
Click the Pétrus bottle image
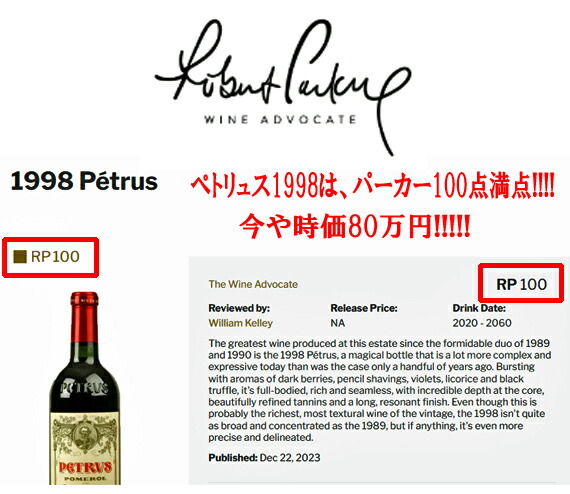tap(85, 388)
